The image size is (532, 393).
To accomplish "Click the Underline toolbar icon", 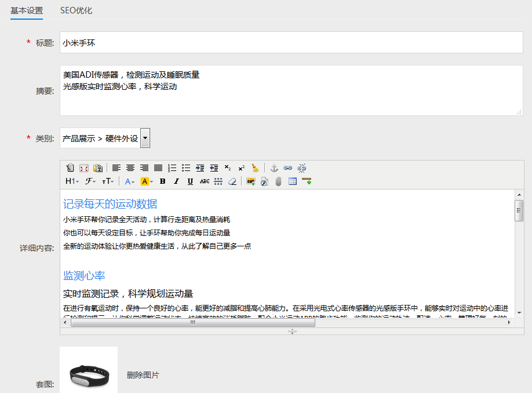I will 190,181.
